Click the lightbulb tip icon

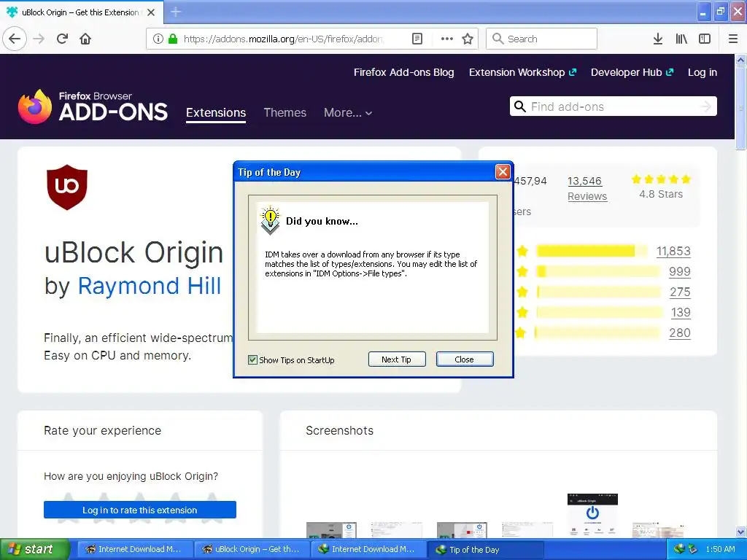270,220
